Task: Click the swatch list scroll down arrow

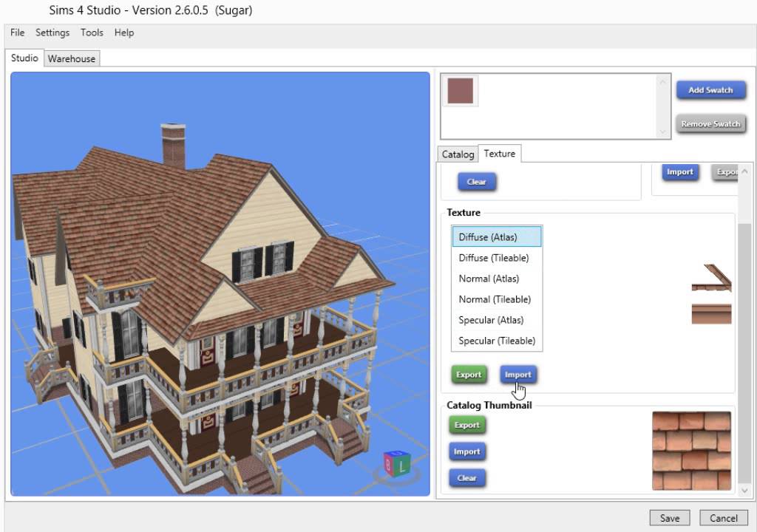Action: [x=662, y=132]
